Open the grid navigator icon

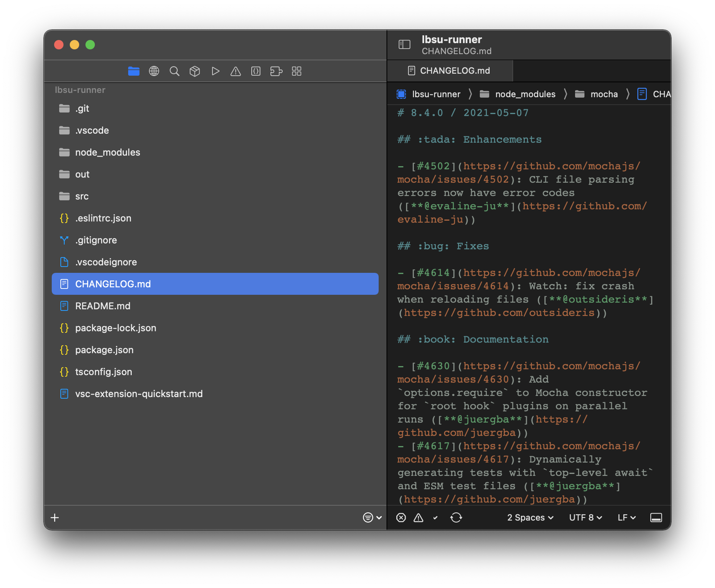click(297, 71)
